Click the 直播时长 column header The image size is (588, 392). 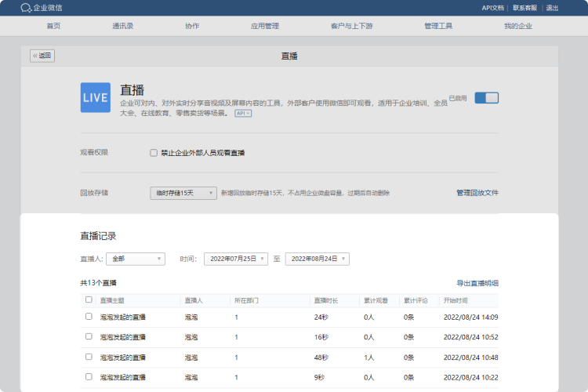tap(326, 300)
